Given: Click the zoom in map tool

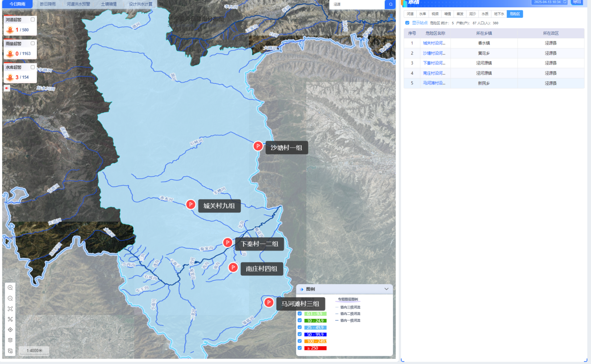Looking at the screenshot, I should [10, 288].
